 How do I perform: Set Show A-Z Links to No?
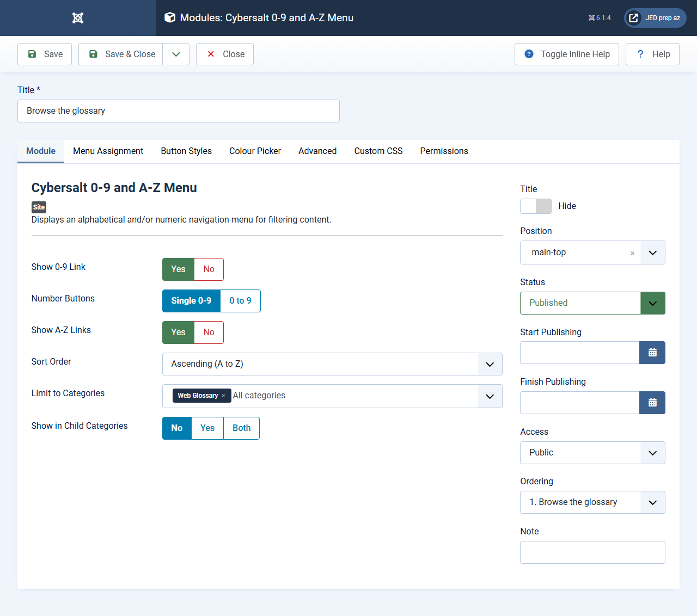(x=209, y=332)
